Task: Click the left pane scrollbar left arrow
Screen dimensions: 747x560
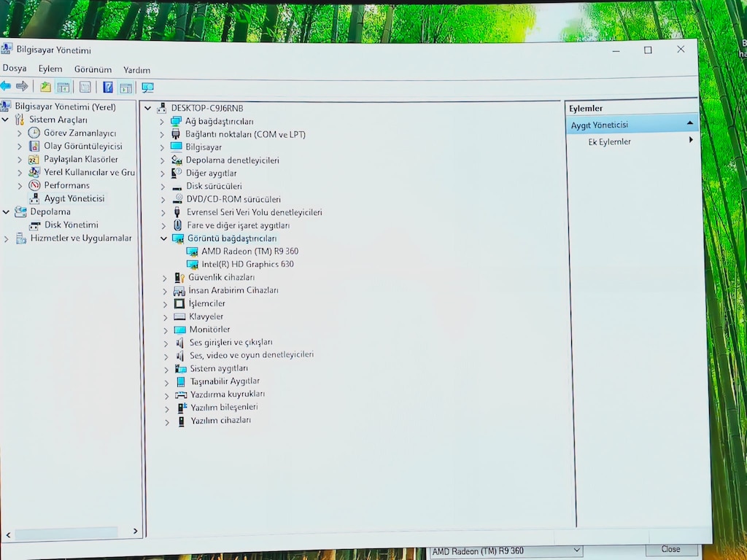Action: click(7, 534)
